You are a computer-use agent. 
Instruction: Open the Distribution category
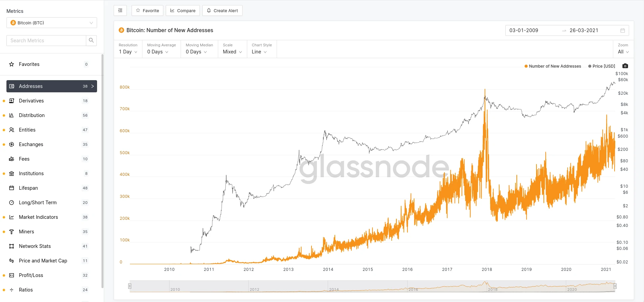[x=52, y=115]
